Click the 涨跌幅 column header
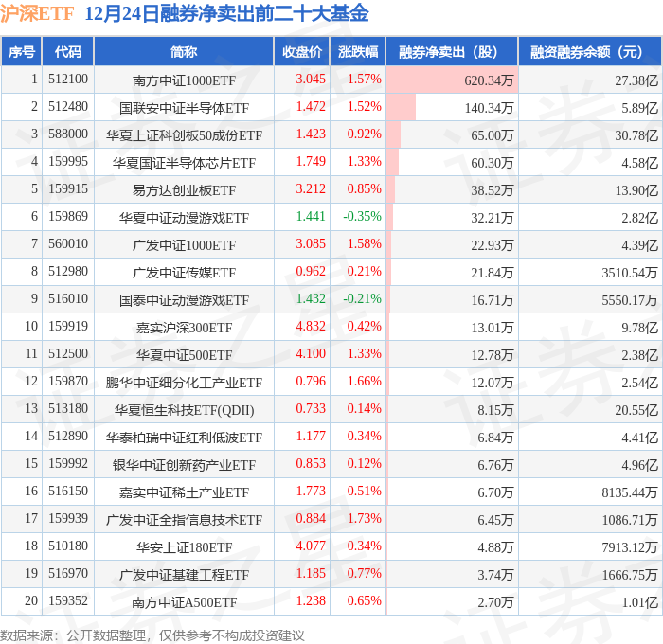This screenshot has height=644, width=663. [x=358, y=51]
